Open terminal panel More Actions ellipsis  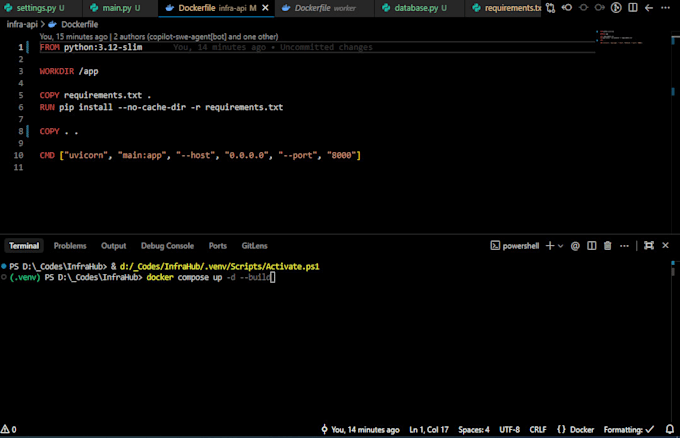point(624,246)
